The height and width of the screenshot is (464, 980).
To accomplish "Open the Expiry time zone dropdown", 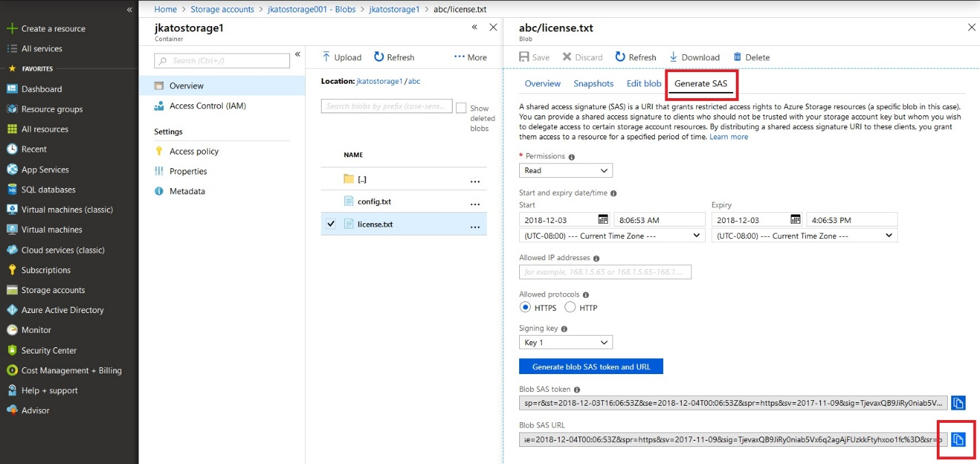I will point(804,235).
